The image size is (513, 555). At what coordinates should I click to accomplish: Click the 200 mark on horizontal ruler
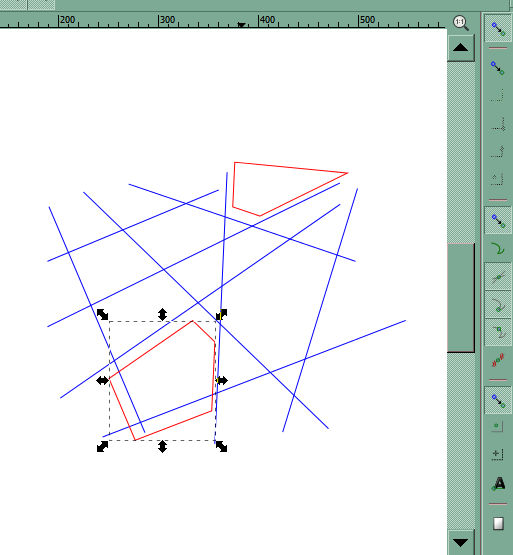(x=67, y=20)
